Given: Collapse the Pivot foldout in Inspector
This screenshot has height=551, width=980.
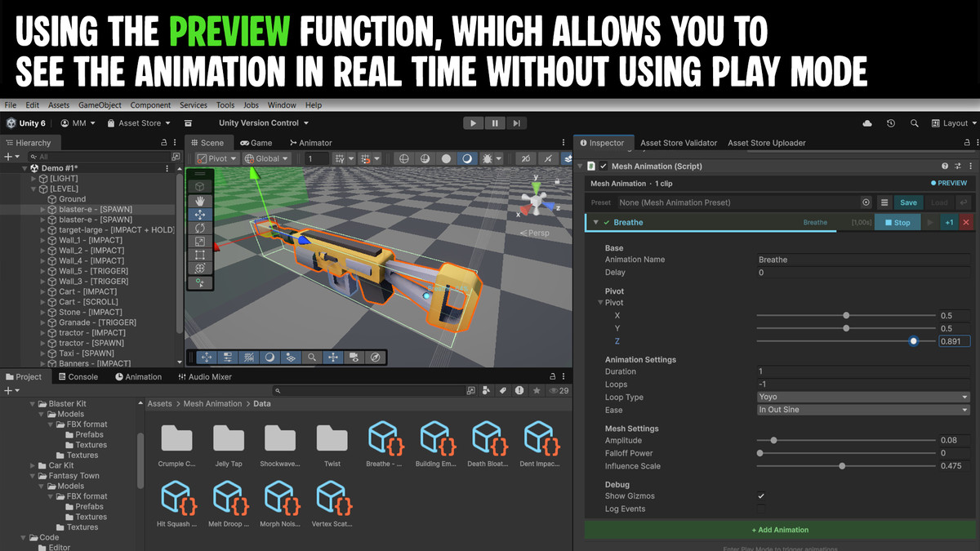Looking at the screenshot, I should (x=602, y=303).
